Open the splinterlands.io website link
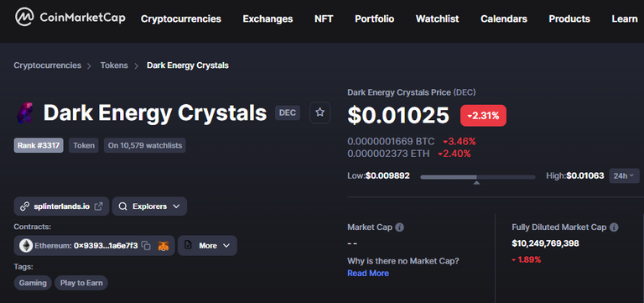Screen dimensions: 644x303 click(x=61, y=206)
